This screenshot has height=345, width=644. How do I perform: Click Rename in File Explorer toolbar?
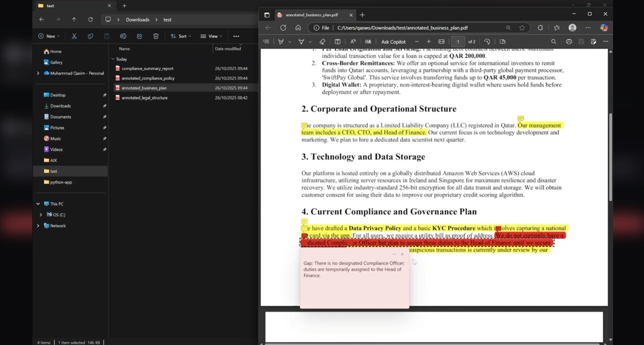pyautogui.click(x=123, y=36)
